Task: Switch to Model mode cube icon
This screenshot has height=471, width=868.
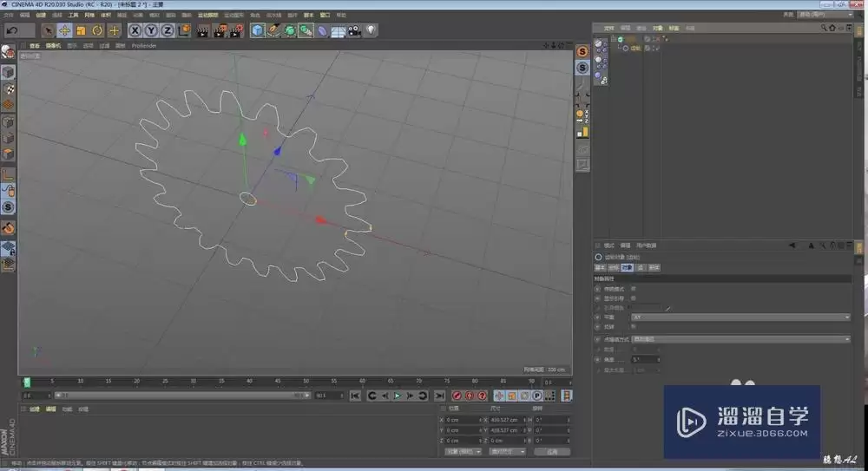Action: click(8, 72)
